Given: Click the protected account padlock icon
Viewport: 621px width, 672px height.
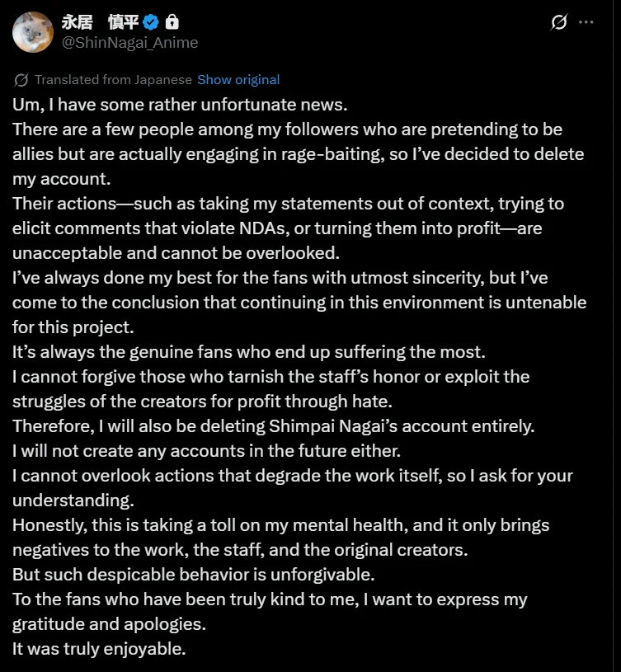Looking at the screenshot, I should click(x=172, y=22).
